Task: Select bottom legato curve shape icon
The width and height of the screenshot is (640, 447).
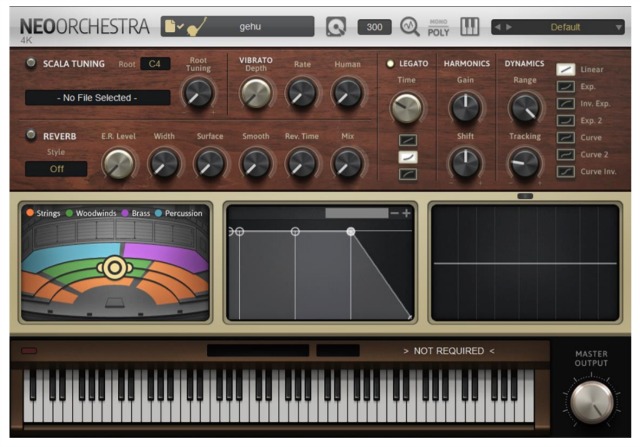Action: pyautogui.click(x=408, y=174)
